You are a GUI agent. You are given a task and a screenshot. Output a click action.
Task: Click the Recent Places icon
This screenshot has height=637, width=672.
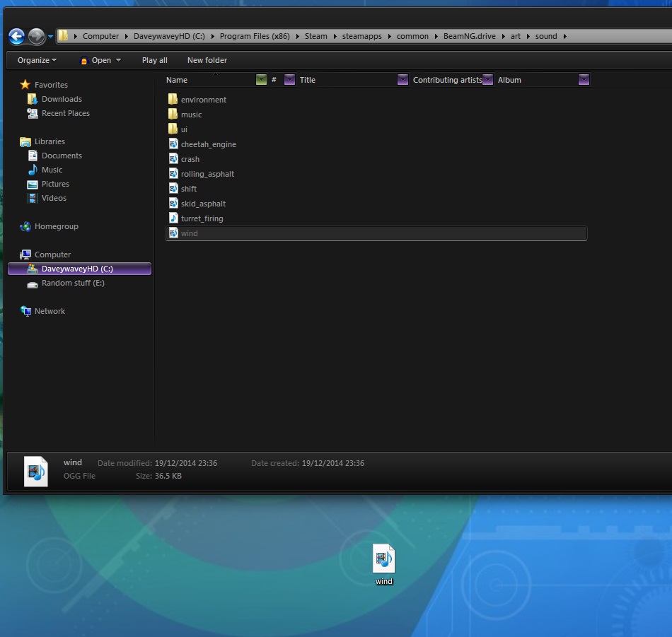pos(32,113)
